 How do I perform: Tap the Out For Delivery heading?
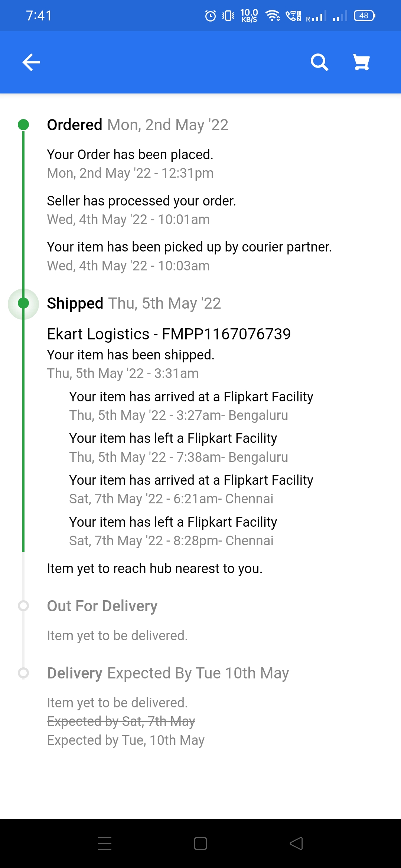point(102,606)
